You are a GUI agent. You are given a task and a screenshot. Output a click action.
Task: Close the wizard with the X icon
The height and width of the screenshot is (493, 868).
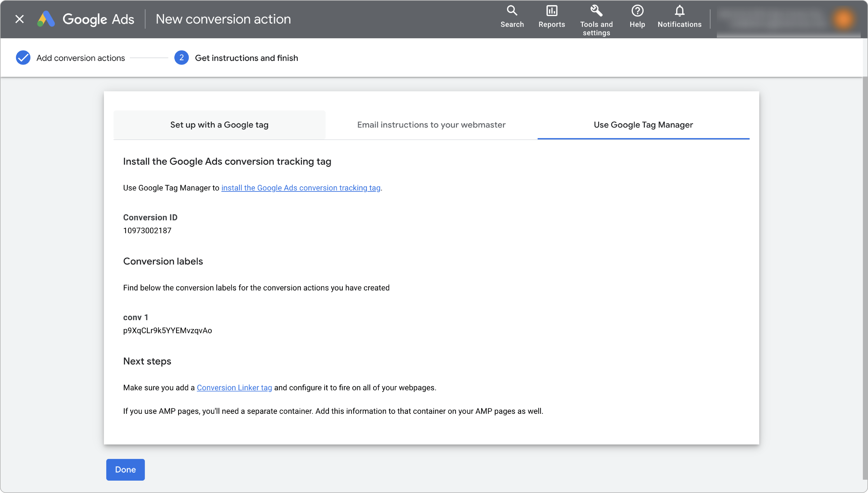point(20,19)
